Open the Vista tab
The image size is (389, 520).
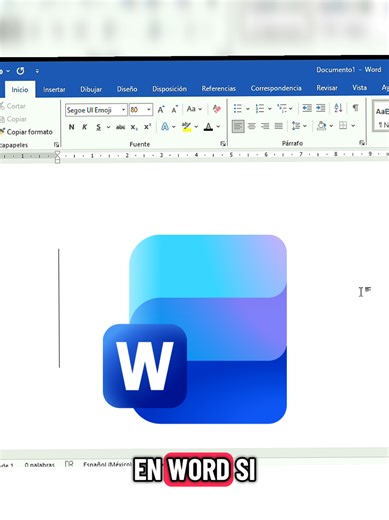(x=359, y=88)
